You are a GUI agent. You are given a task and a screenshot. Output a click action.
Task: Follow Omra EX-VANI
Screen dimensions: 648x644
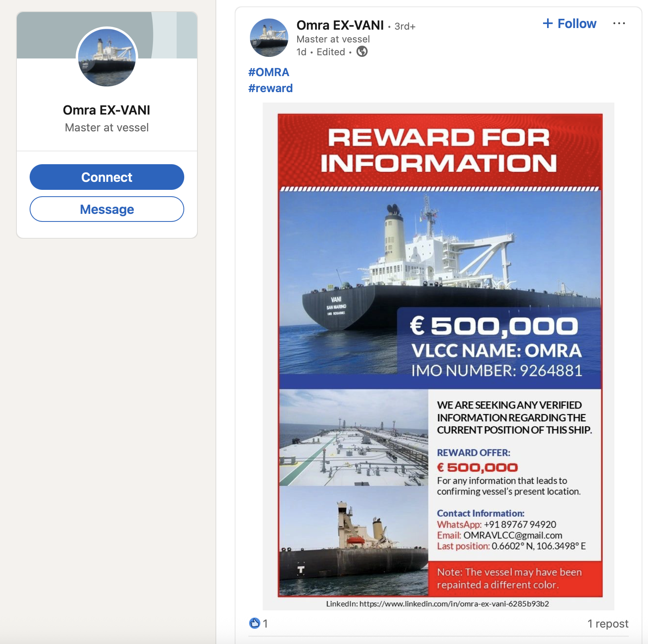(570, 24)
